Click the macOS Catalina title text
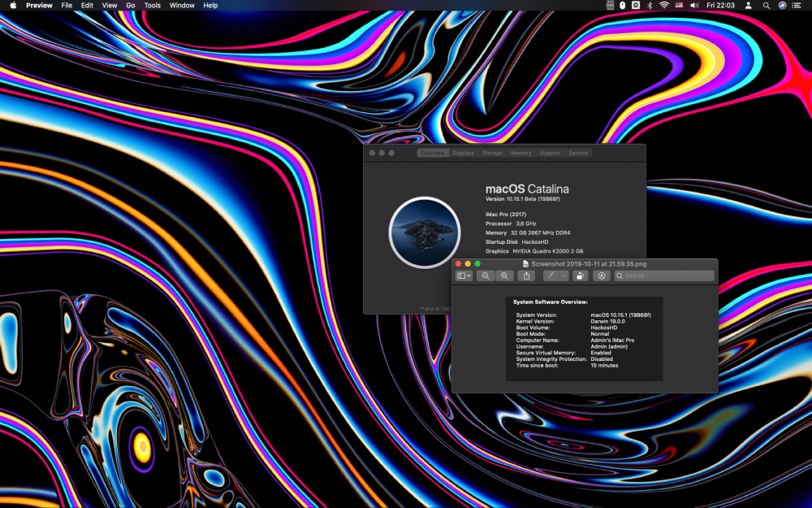This screenshot has width=812, height=508. pyautogui.click(x=527, y=189)
